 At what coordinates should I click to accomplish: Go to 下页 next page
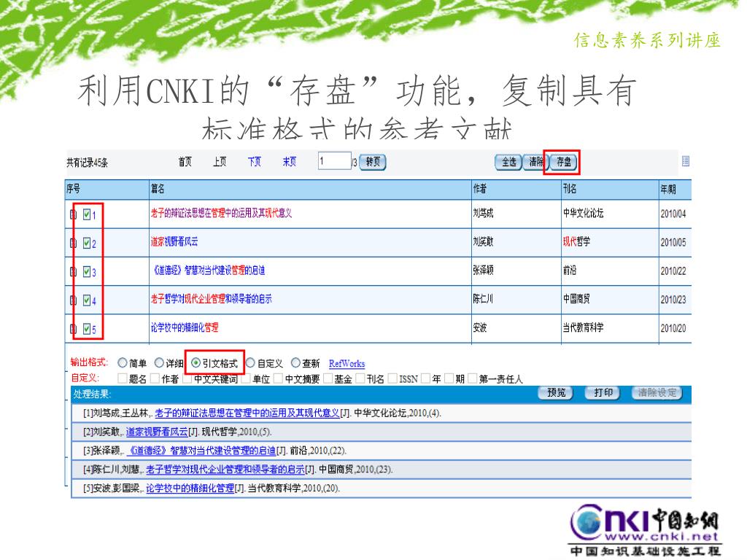(255, 162)
